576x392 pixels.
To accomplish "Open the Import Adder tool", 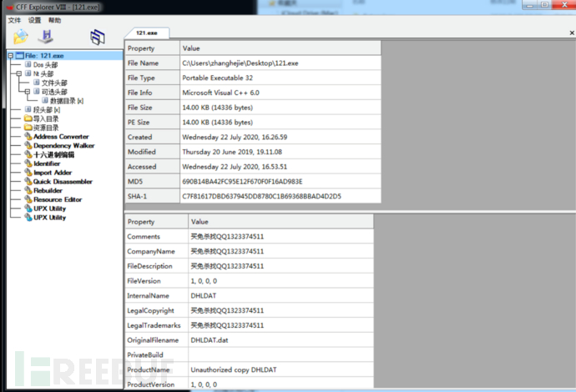I will pyautogui.click(x=53, y=173).
